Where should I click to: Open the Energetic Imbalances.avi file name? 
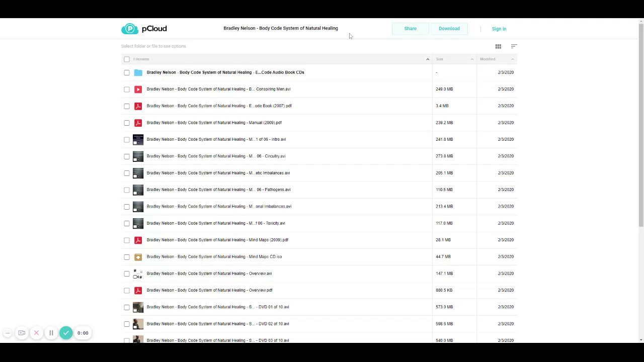pos(218,173)
